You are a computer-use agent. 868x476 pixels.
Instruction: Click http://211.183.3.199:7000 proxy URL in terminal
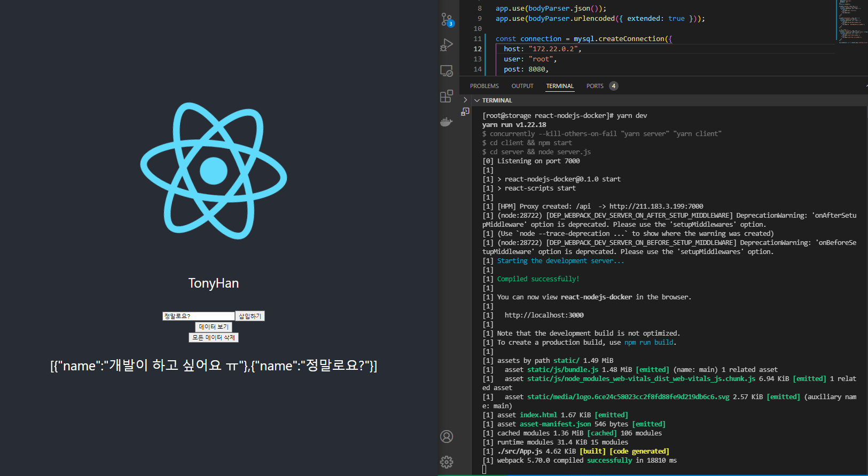(x=656, y=206)
